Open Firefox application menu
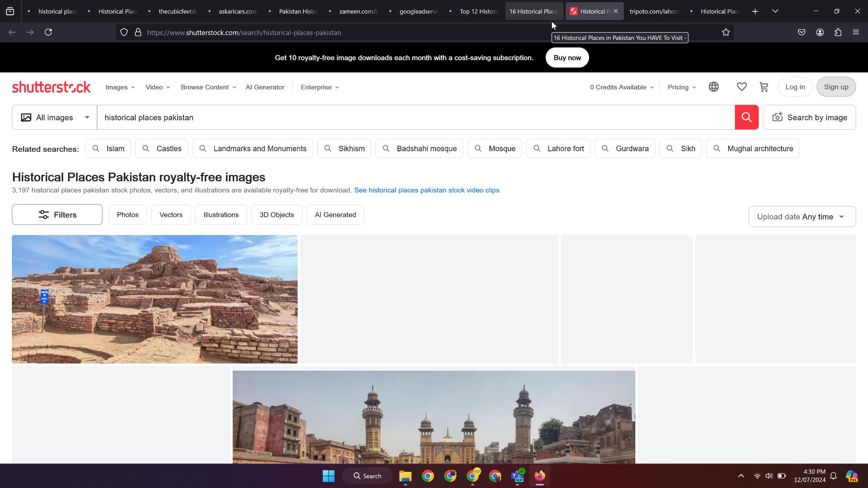 click(x=856, y=32)
